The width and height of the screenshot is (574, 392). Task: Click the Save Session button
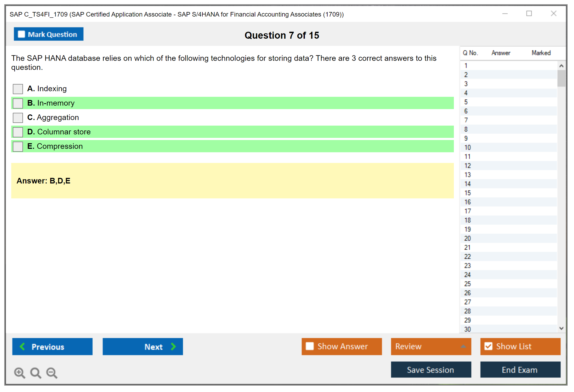pyautogui.click(x=431, y=370)
